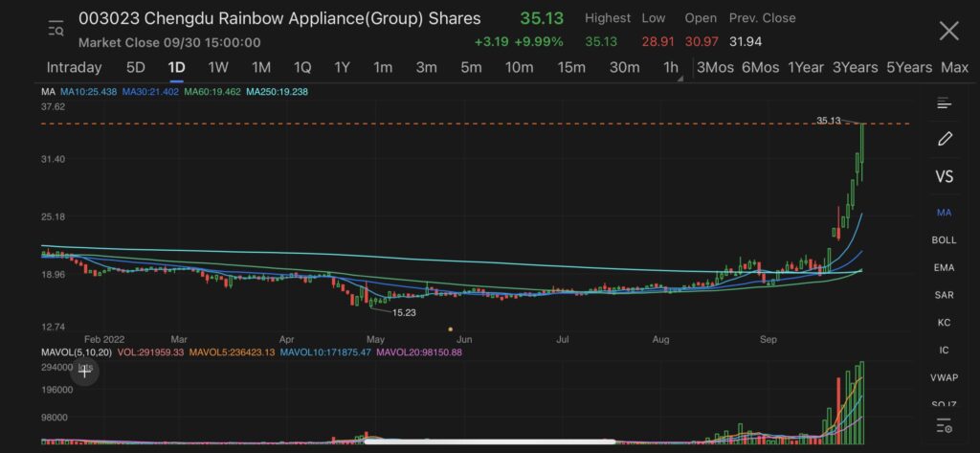Click the Low price 28.91

click(658, 42)
